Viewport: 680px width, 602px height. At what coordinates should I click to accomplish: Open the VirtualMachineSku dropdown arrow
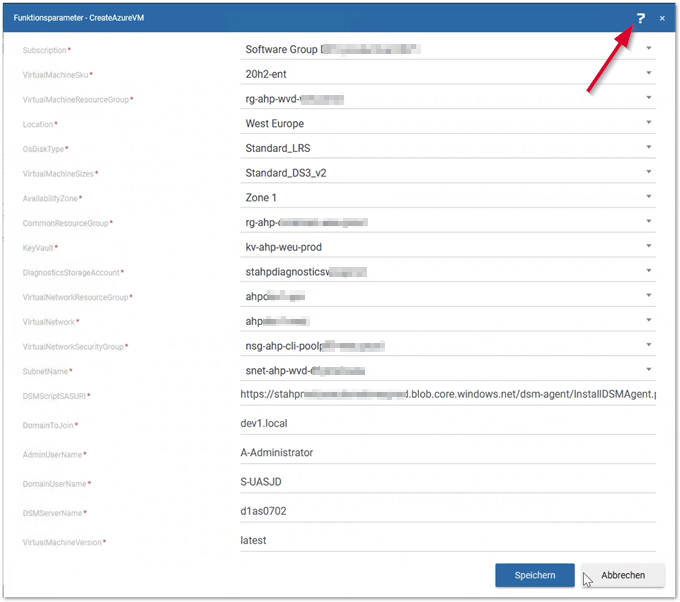point(648,73)
